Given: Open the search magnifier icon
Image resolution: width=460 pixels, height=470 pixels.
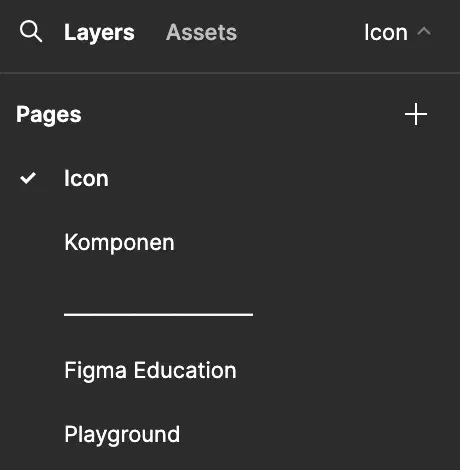Looking at the screenshot, I should 31,32.
